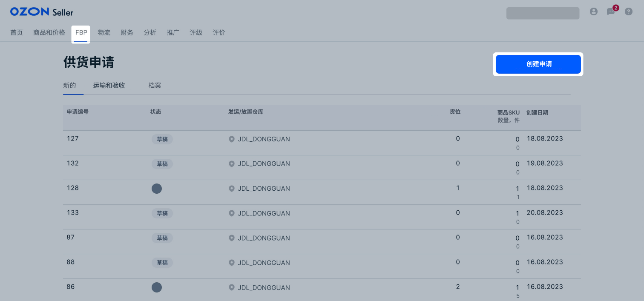Select the 新的 tab
644x301 pixels.
point(69,85)
